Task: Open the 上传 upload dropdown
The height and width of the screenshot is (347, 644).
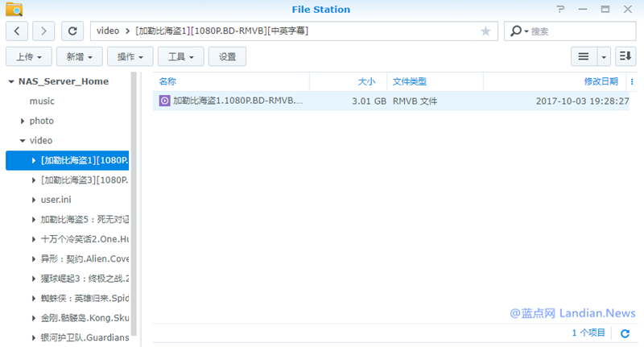Action: pos(30,56)
